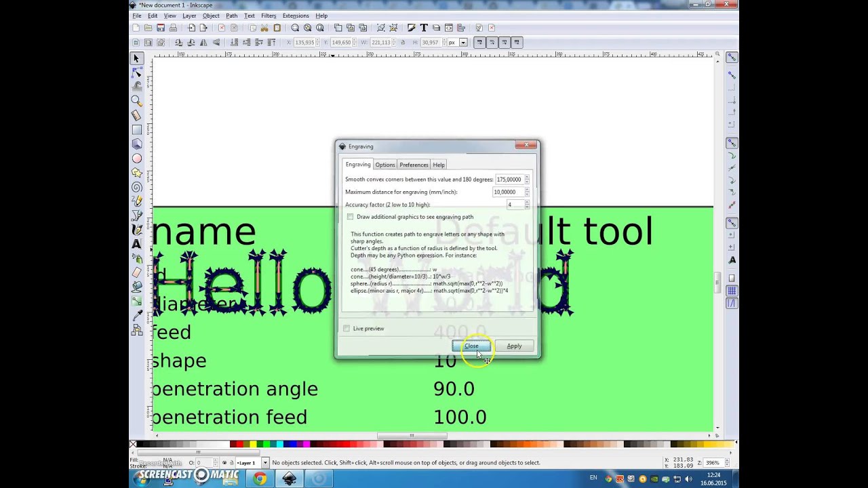Select the Tweak tool
This screenshot has width=868, height=488.
(x=136, y=86)
